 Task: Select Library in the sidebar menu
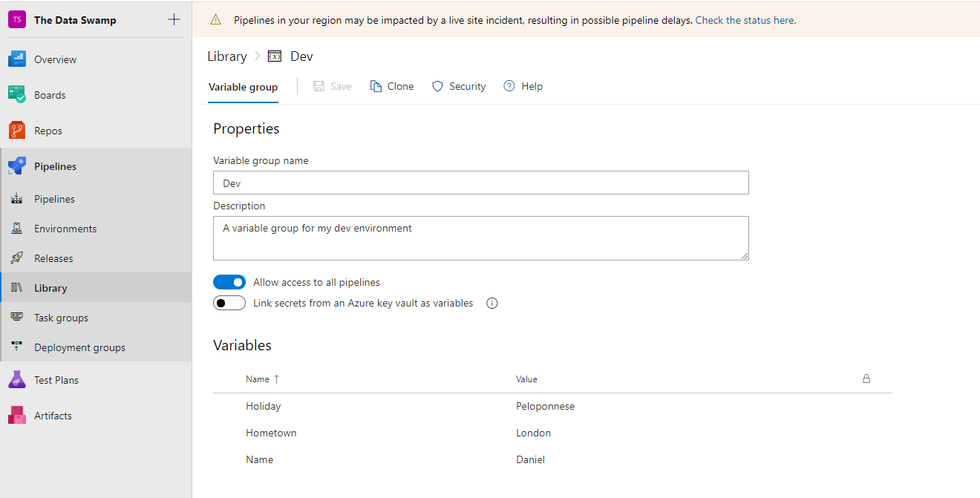(50, 287)
